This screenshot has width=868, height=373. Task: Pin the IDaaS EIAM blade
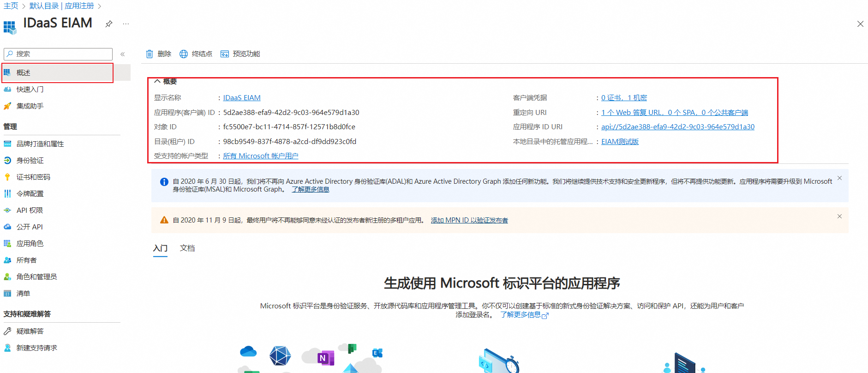[109, 24]
